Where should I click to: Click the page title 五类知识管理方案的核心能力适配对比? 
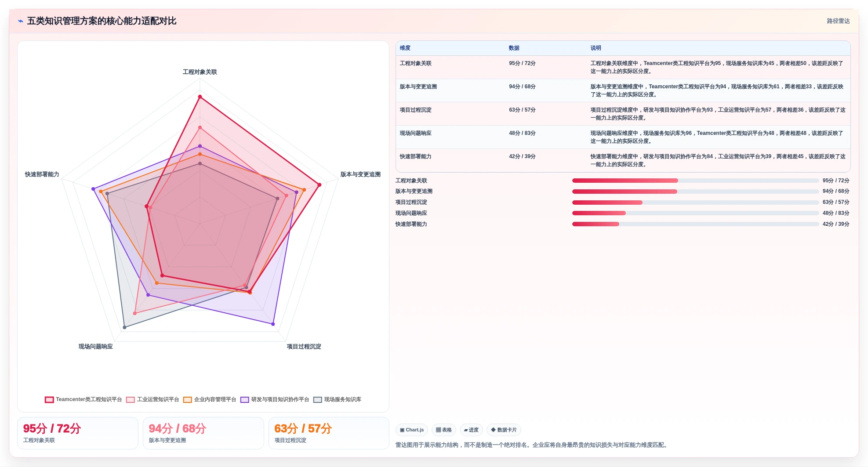pos(102,21)
